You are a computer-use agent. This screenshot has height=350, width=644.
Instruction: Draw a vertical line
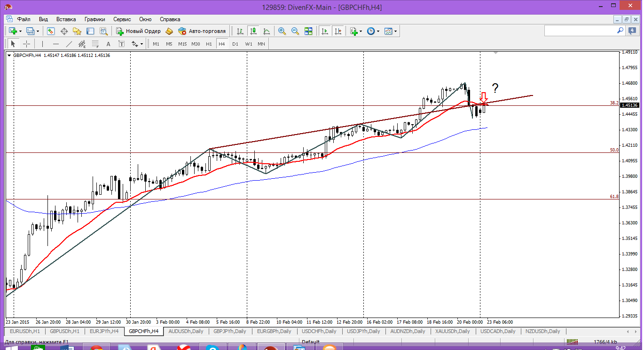42,44
